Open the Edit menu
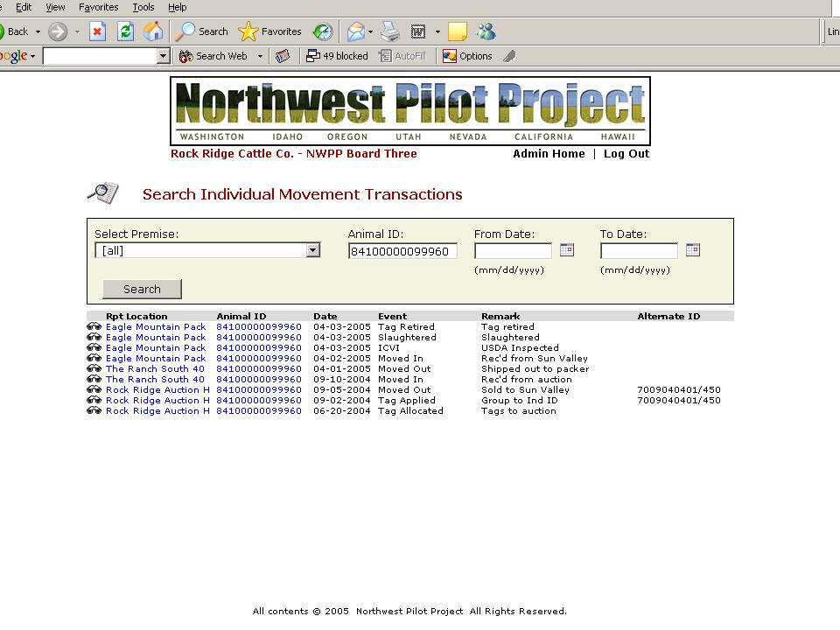Viewport: 840px width, 630px height. (x=23, y=7)
